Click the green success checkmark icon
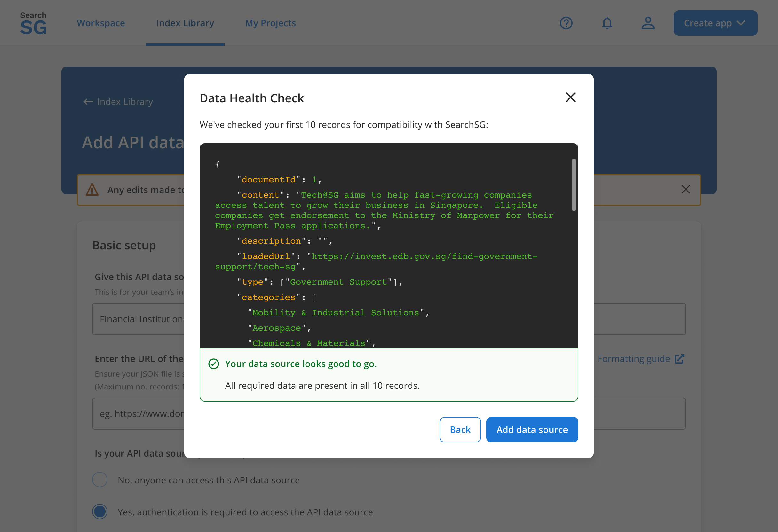The image size is (778, 532). [214, 364]
